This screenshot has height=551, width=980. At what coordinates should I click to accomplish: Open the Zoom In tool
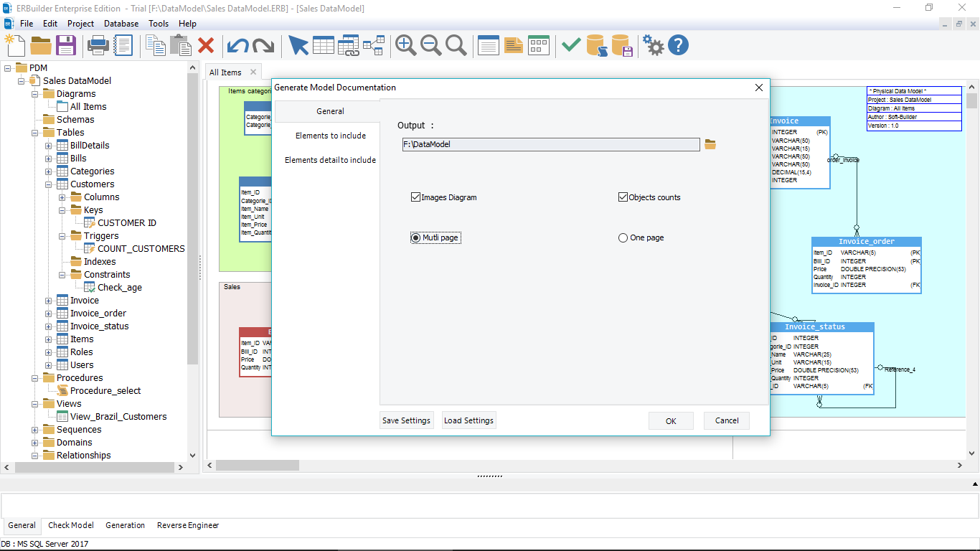[405, 44]
